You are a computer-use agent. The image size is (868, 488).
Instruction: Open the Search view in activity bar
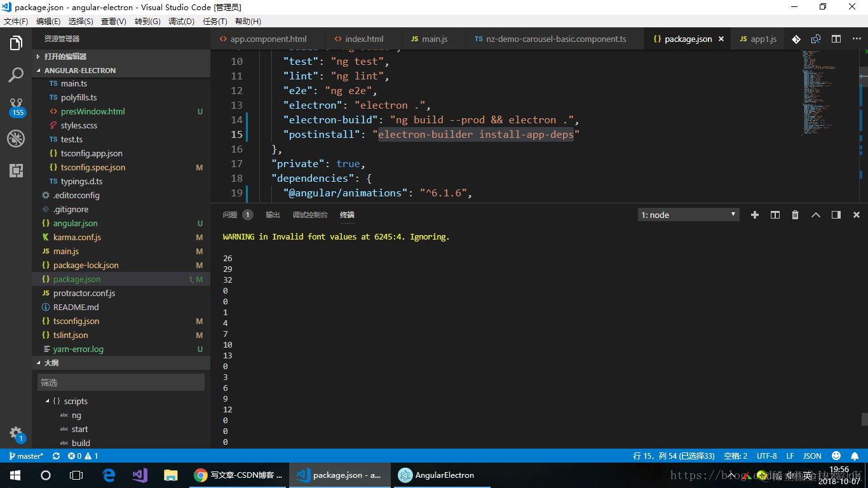tap(16, 76)
